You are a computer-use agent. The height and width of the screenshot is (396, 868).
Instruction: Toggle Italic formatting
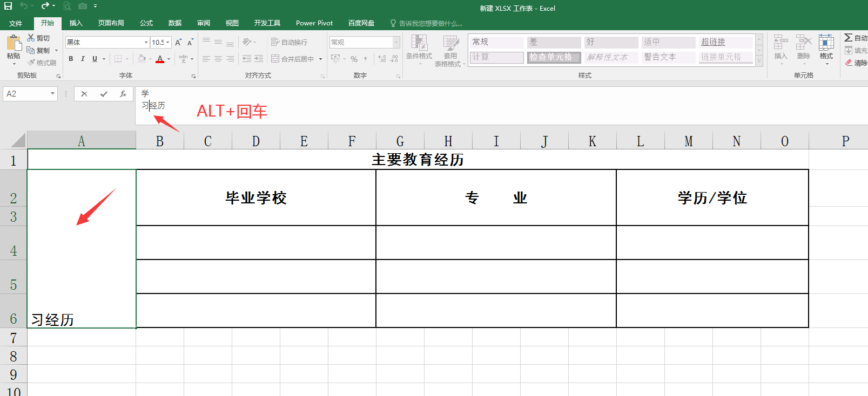tap(83, 59)
